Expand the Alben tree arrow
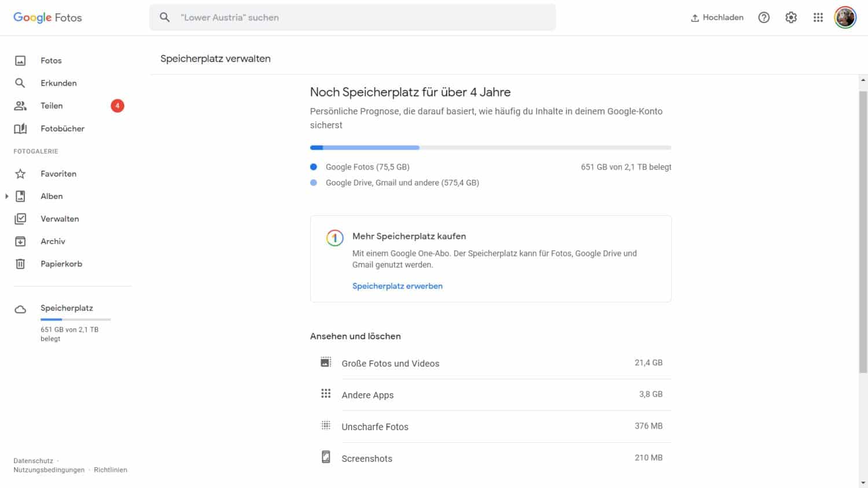Viewport: 868px width, 488px height. pos(6,197)
